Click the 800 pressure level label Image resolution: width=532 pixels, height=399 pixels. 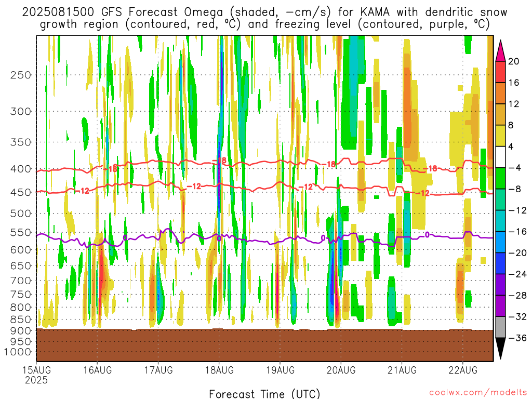point(21,308)
